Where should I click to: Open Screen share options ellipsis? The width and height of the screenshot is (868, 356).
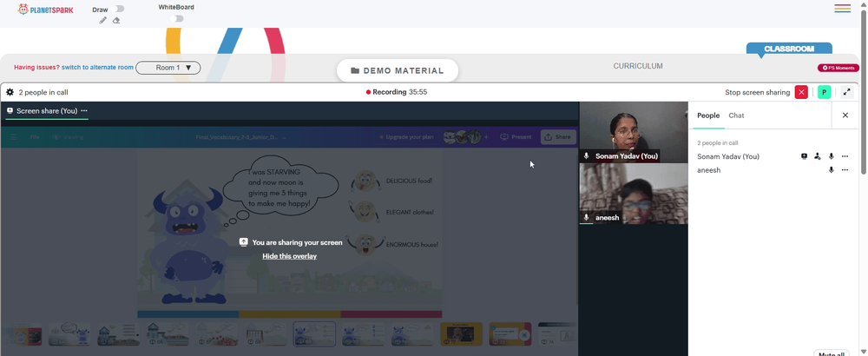point(84,111)
